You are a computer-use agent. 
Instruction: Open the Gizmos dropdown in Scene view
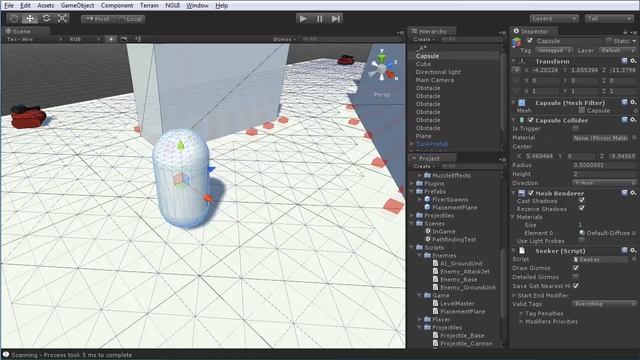click(x=284, y=39)
